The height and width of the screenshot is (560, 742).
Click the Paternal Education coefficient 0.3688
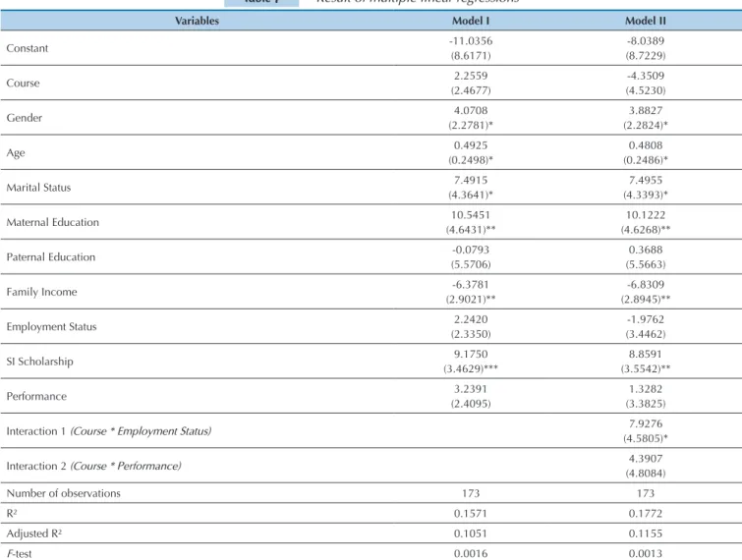(646, 250)
